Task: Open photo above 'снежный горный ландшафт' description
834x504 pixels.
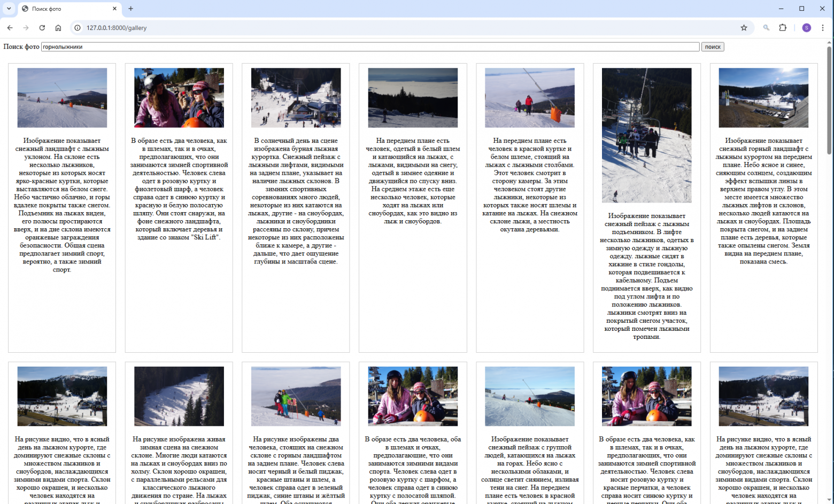Action: point(763,98)
